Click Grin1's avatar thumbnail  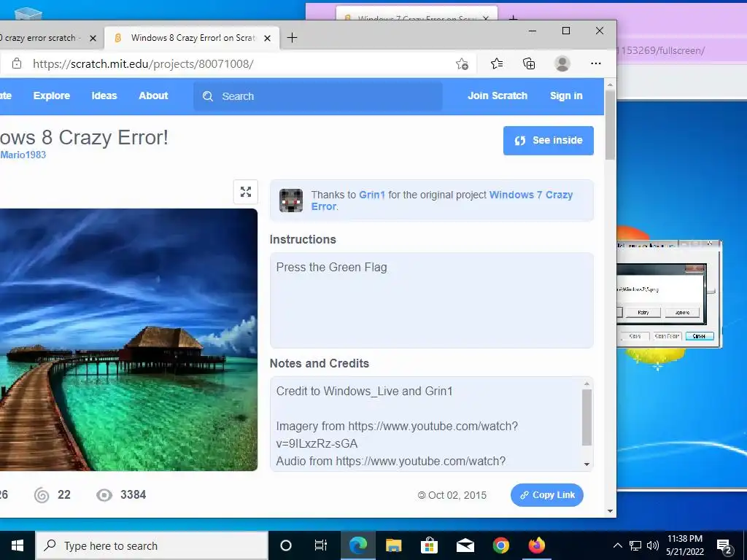click(290, 201)
